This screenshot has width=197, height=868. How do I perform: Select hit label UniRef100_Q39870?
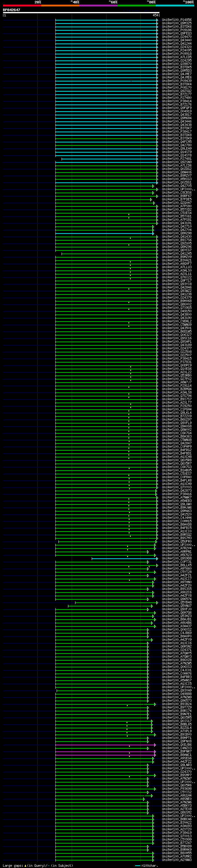pos(177,64)
